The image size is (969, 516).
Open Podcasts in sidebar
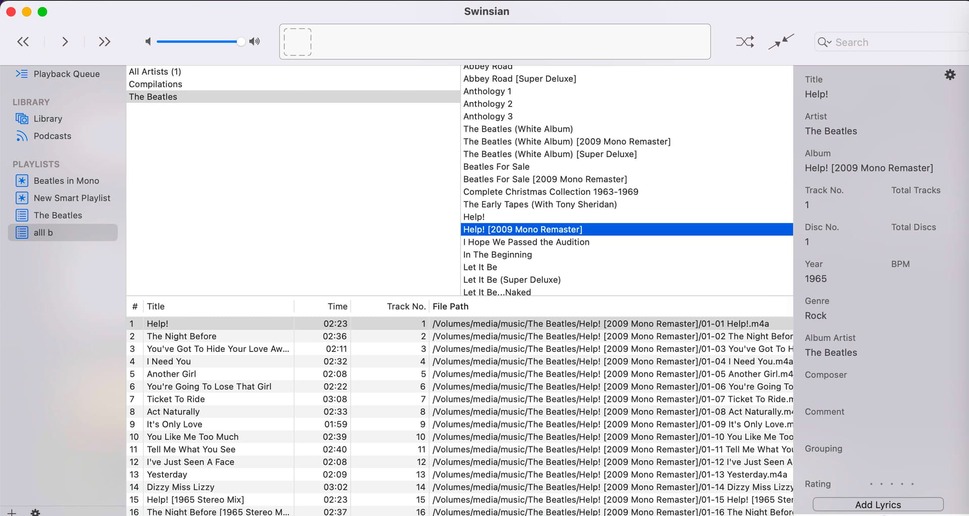[52, 136]
